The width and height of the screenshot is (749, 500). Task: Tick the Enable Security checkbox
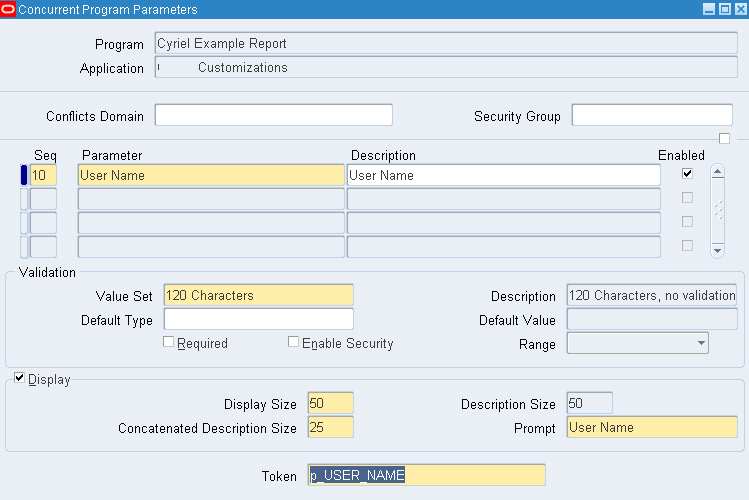(293, 342)
